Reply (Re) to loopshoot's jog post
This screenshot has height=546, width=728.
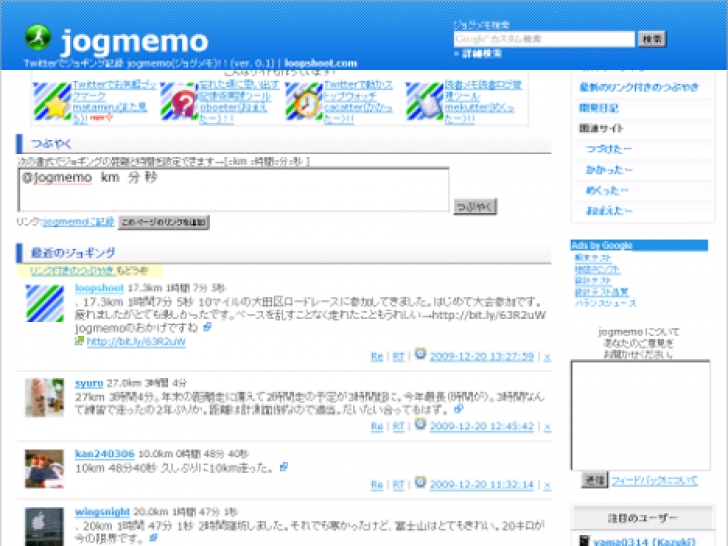pyautogui.click(x=377, y=357)
